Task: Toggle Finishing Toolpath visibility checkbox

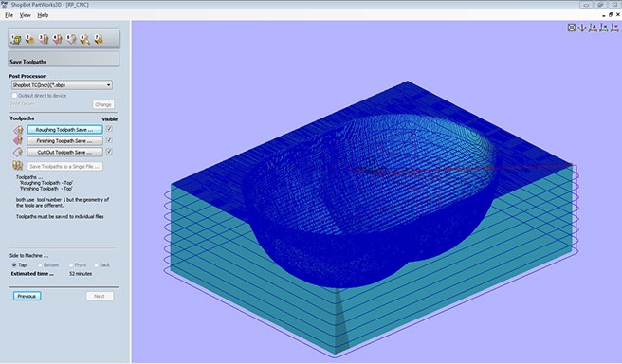Action: click(x=109, y=140)
